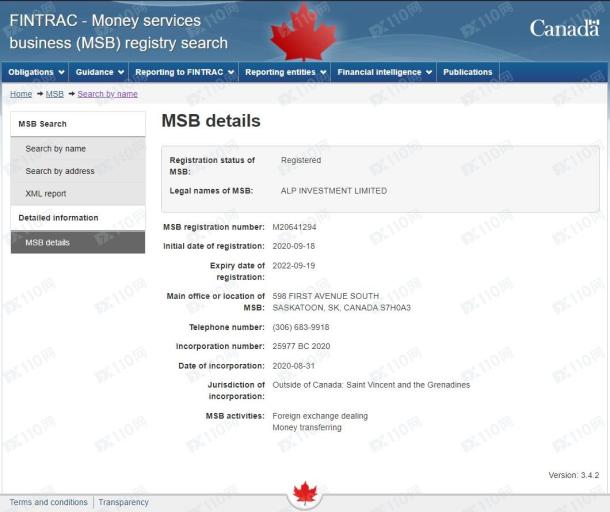Expand the Financial intelligence menu
The width and height of the screenshot is (610, 512).
[x=385, y=72]
